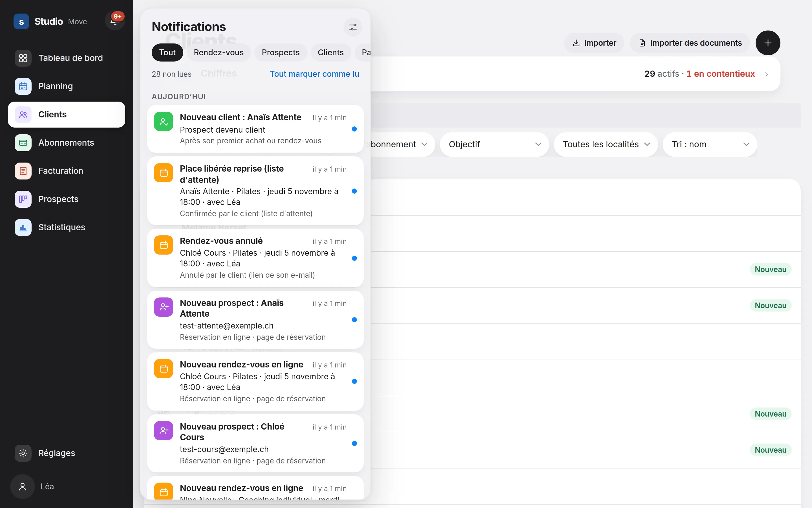812x508 pixels.
Task: Open the abonnement filter dropdown
Action: pyautogui.click(x=403, y=144)
